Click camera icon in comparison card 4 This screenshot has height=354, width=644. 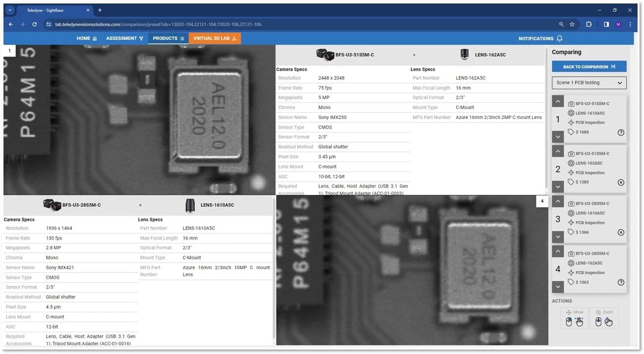click(571, 254)
